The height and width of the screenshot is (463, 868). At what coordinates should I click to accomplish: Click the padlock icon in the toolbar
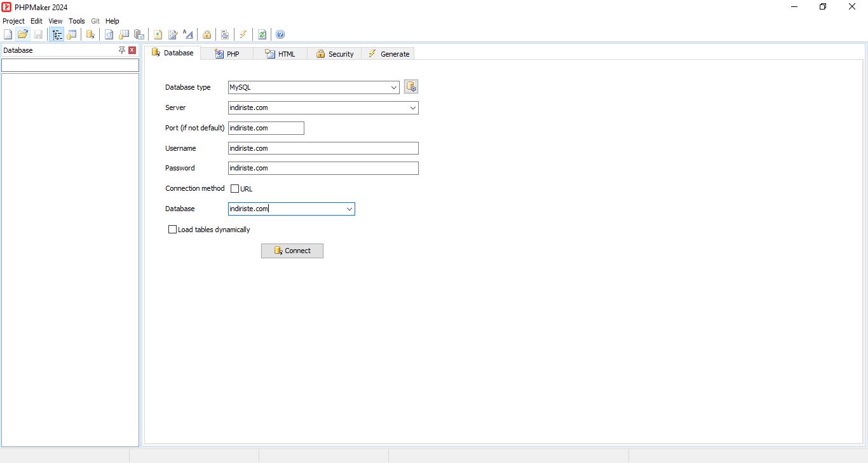[x=207, y=34]
